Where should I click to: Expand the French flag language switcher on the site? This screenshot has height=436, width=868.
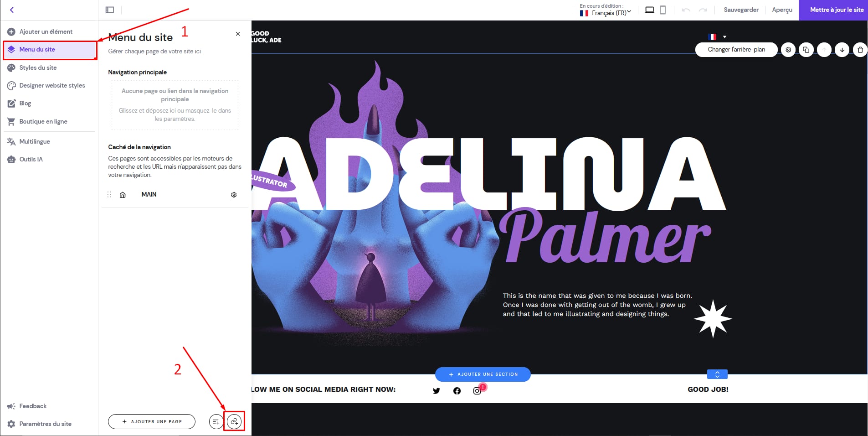pos(717,37)
